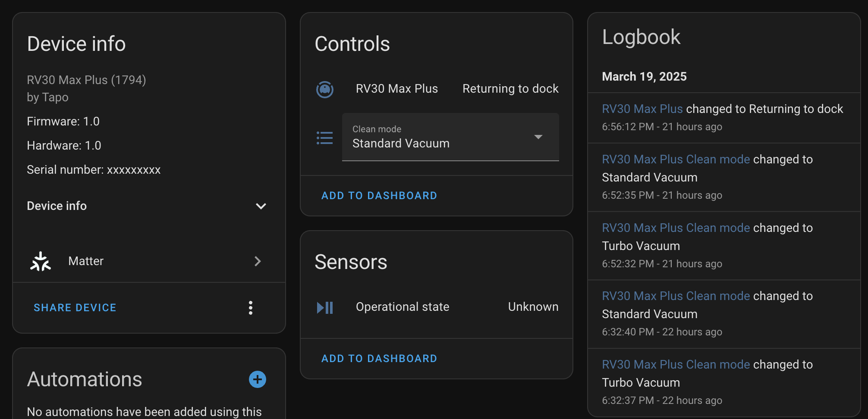Click the Clean mode dropdown arrow
The image size is (868, 419).
point(538,137)
